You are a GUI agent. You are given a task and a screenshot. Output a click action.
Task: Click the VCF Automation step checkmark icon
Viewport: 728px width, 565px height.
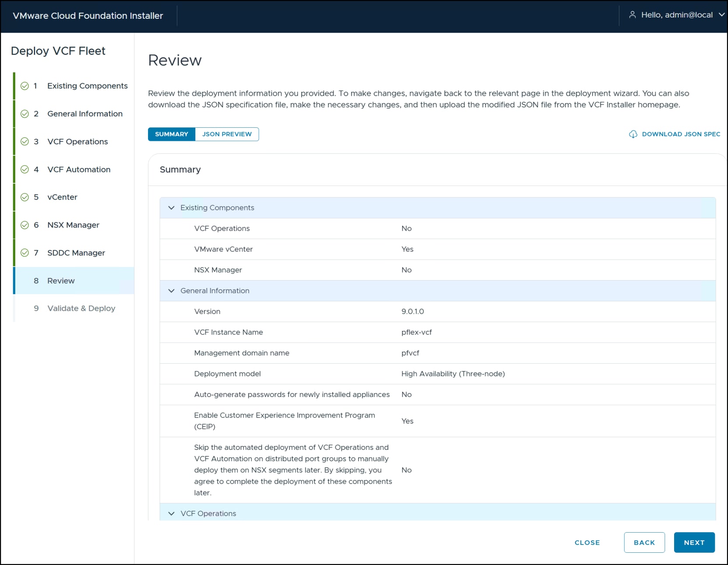(x=25, y=169)
